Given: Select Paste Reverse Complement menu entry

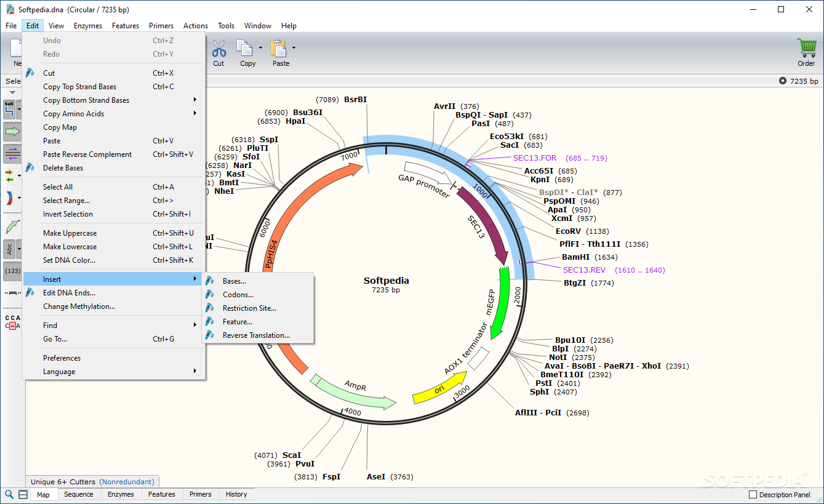Looking at the screenshot, I should point(113,154).
